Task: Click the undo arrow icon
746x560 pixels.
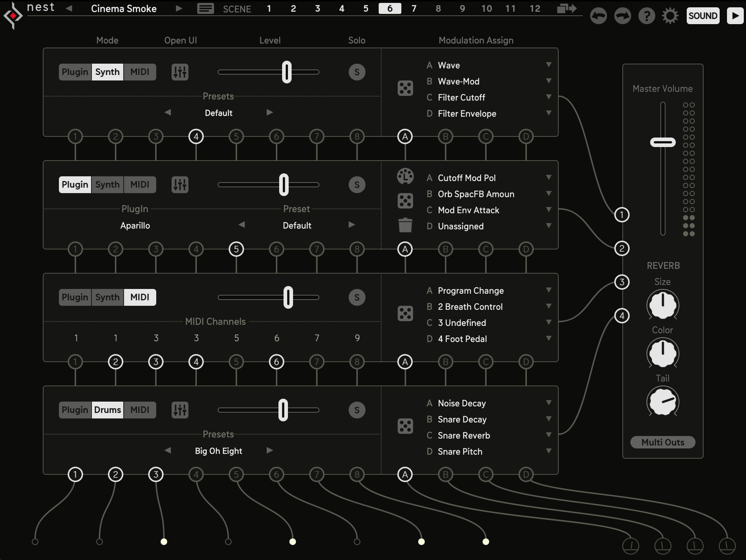Action: click(598, 16)
